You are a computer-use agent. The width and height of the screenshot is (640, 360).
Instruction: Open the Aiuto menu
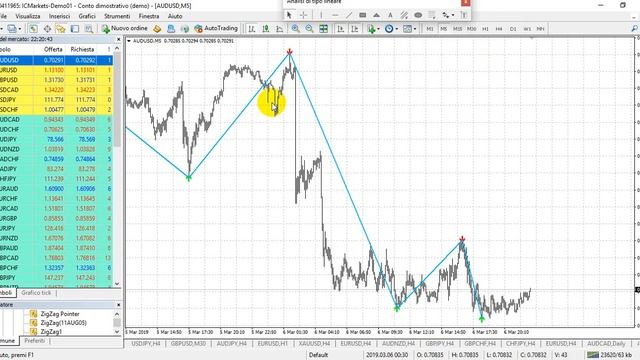click(x=175, y=16)
